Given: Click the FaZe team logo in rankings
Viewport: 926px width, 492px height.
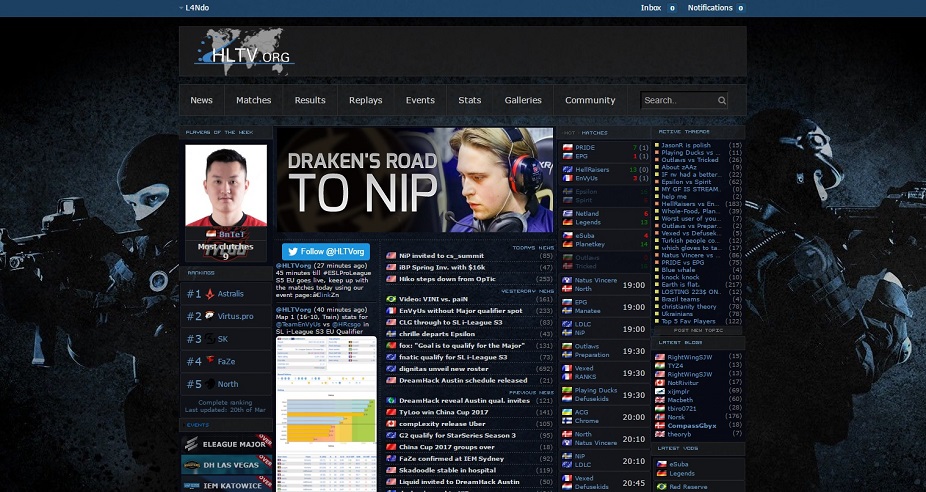Looking at the screenshot, I should tap(210, 361).
